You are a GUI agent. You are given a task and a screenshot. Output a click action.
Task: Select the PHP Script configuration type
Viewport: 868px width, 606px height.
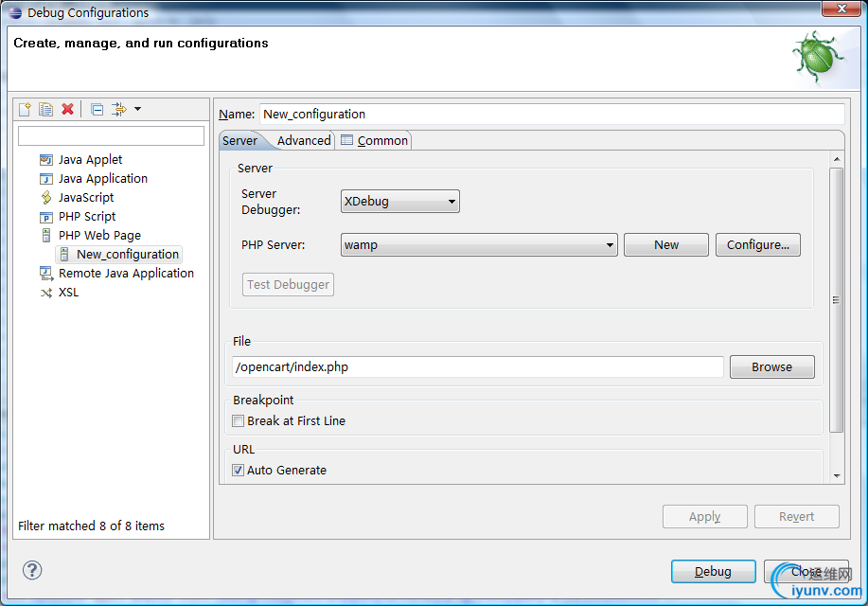pyautogui.click(x=87, y=217)
